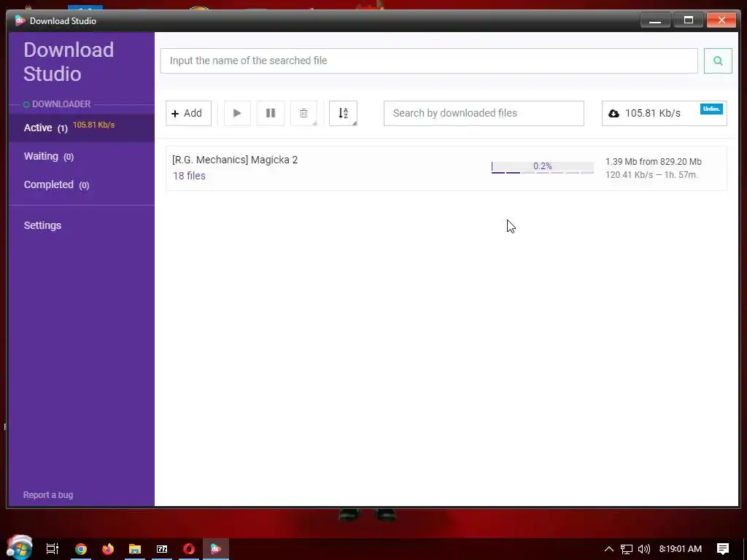The width and height of the screenshot is (747, 560).
Task: Close the Download Studio window
Action: point(721,20)
